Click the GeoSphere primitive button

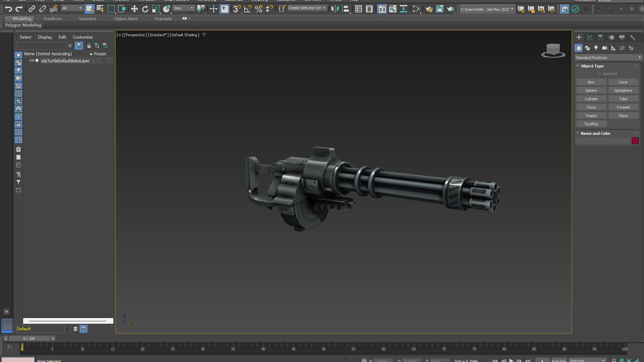tap(623, 90)
